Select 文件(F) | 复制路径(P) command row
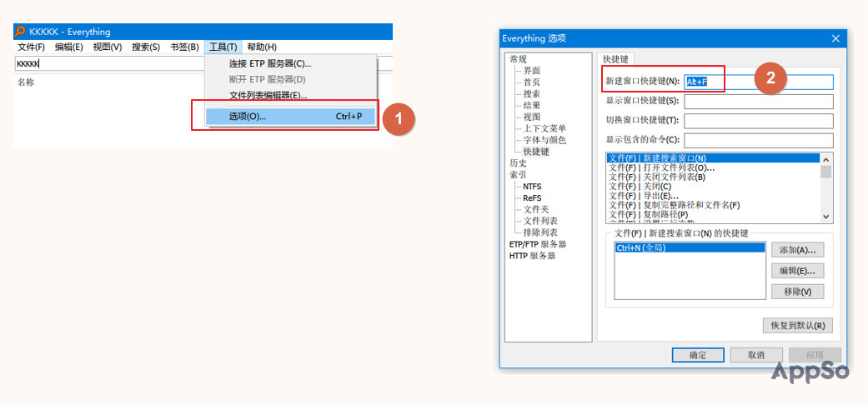The height and width of the screenshot is (405, 868). pos(713,215)
